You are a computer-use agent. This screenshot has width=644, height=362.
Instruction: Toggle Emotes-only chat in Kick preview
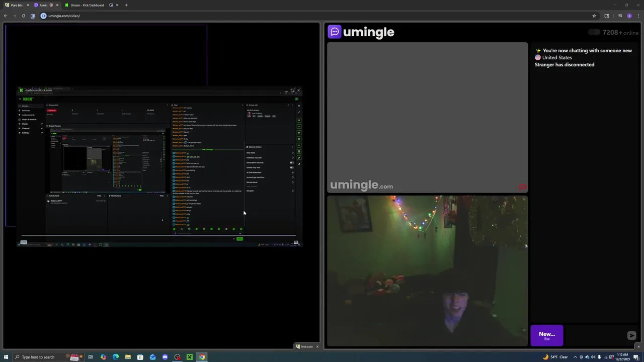click(x=292, y=167)
